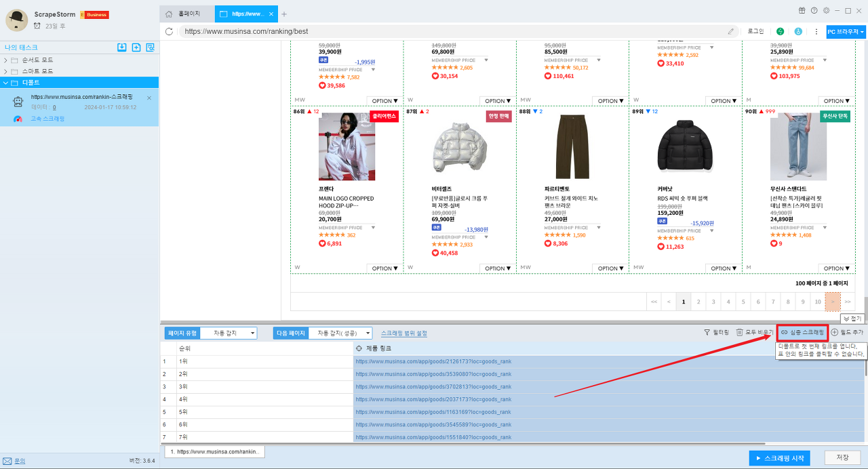The image size is (868, 469).
Task: Switch to the https://www... tab
Action: tap(246, 14)
